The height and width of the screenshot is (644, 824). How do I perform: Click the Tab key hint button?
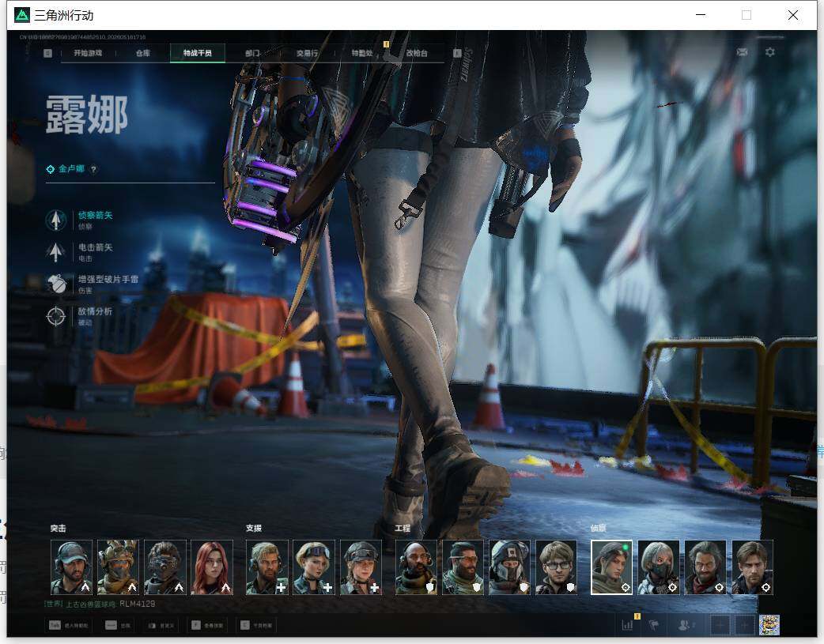(68, 625)
